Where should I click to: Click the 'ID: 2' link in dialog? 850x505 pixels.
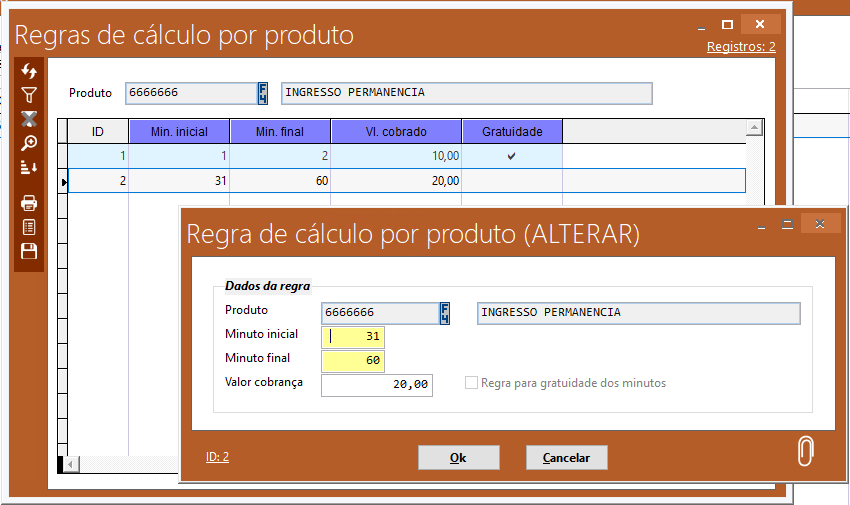click(x=217, y=457)
